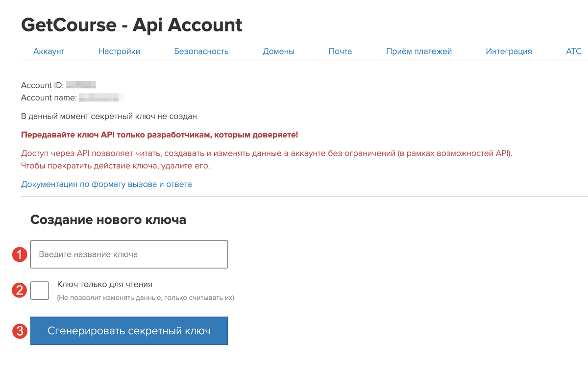This screenshot has width=588, height=367.
Task: Open the Почта tab
Action: [x=340, y=51]
